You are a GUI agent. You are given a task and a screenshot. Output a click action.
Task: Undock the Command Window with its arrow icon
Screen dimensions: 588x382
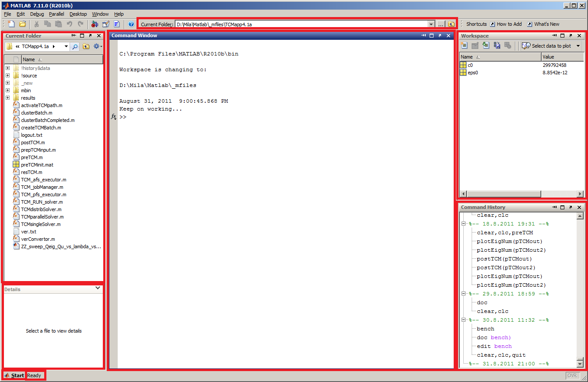[x=440, y=35]
